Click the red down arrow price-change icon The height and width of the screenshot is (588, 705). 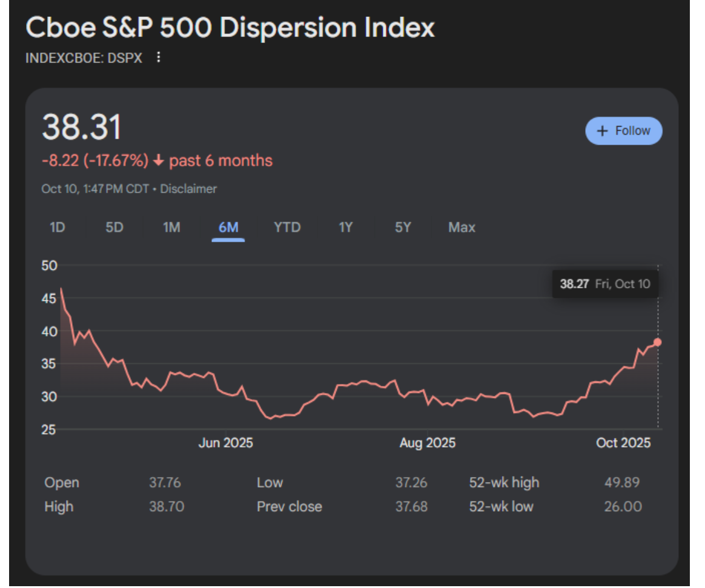click(158, 161)
